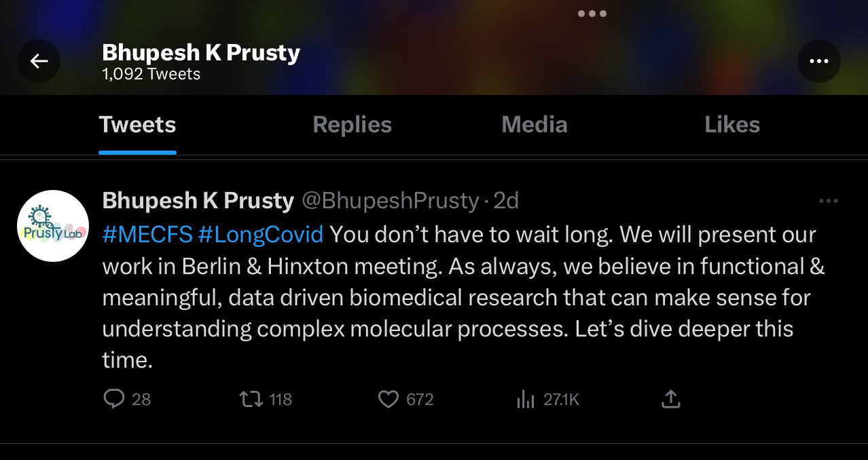Go back using the left arrow

click(39, 62)
